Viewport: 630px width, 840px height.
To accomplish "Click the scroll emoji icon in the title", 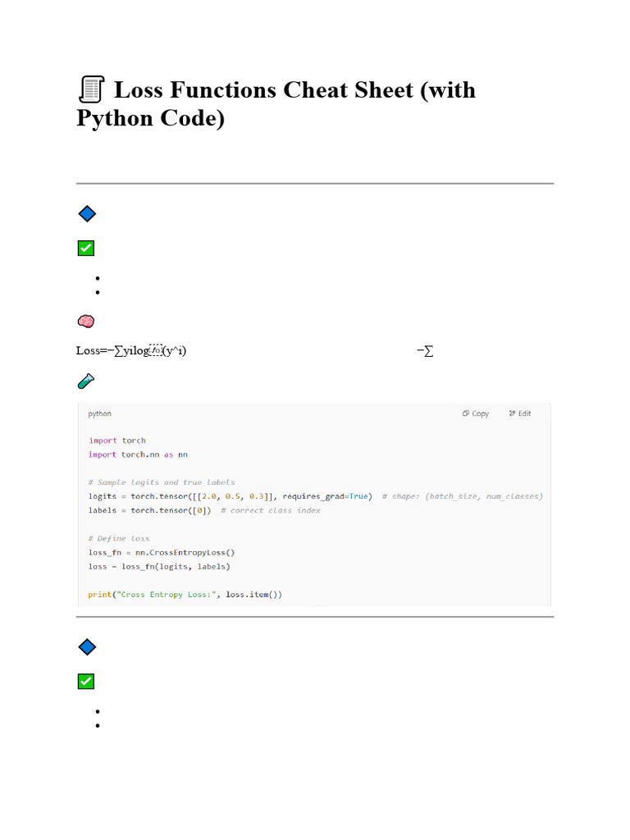I will 90,89.
